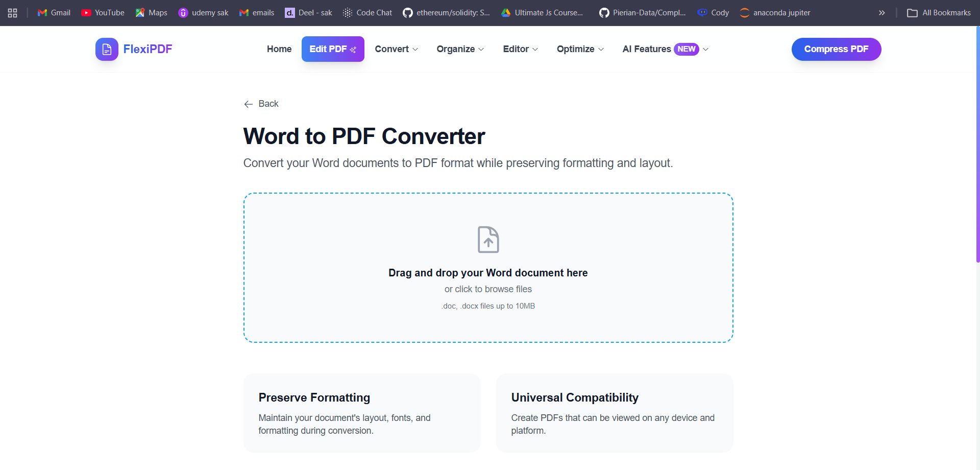Open the browser apps grid icon
Screen dimensions: 980x470
click(x=13, y=13)
